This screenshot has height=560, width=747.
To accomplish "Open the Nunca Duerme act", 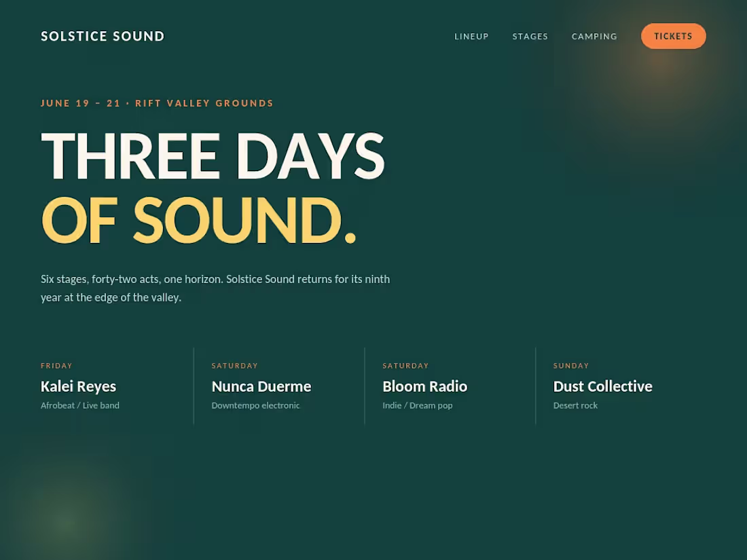I will click(x=261, y=386).
